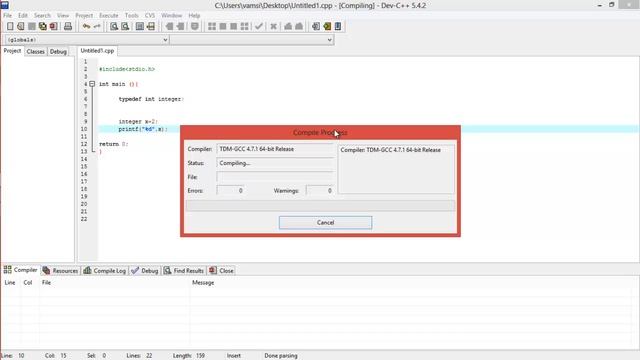Open the Project menu
Image resolution: width=640 pixels, height=360 pixels.
pos(84,15)
